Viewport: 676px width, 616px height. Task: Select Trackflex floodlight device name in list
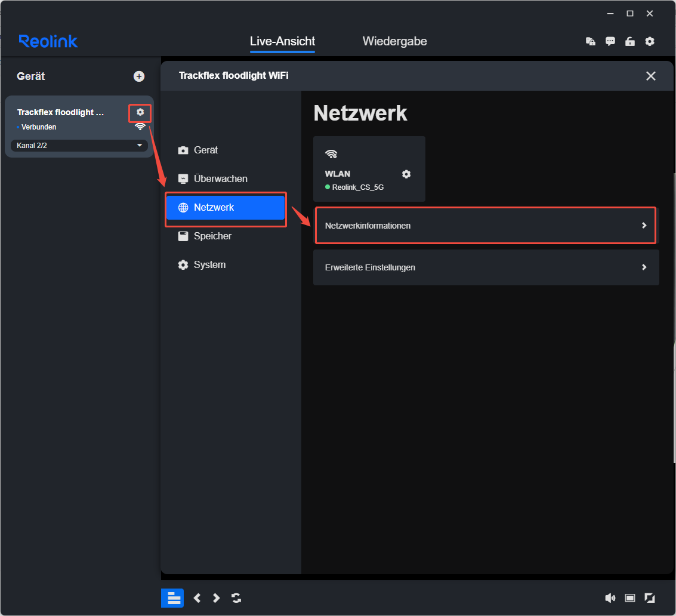point(60,112)
